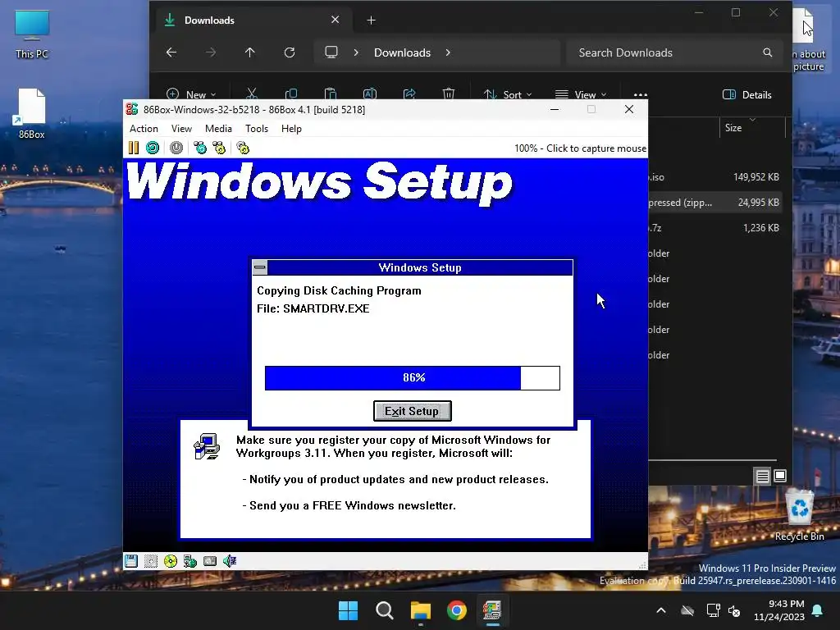840x630 pixels.
Task: Click the greyed-out second drive icon in status bar
Action: 151,561
